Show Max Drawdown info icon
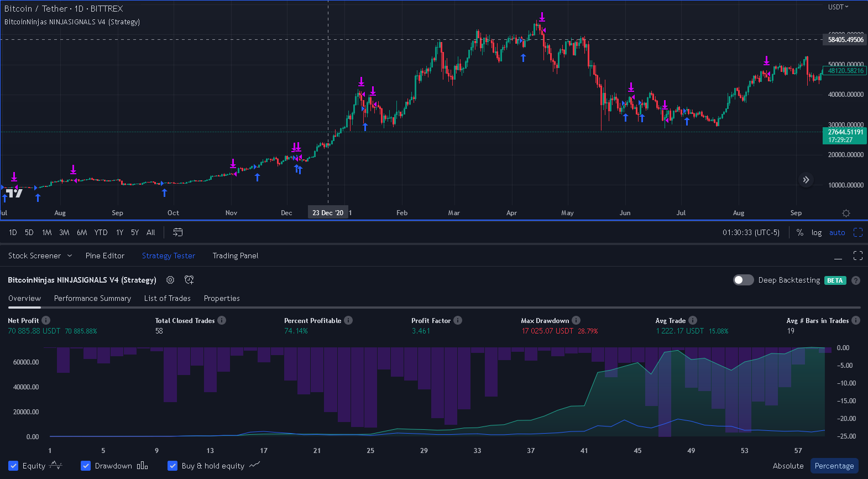The image size is (868, 479). point(576,320)
